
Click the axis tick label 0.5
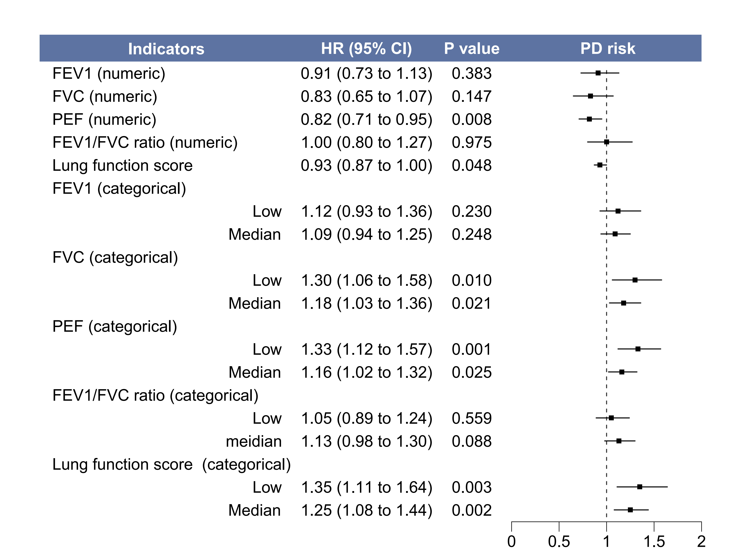pyautogui.click(x=559, y=542)
